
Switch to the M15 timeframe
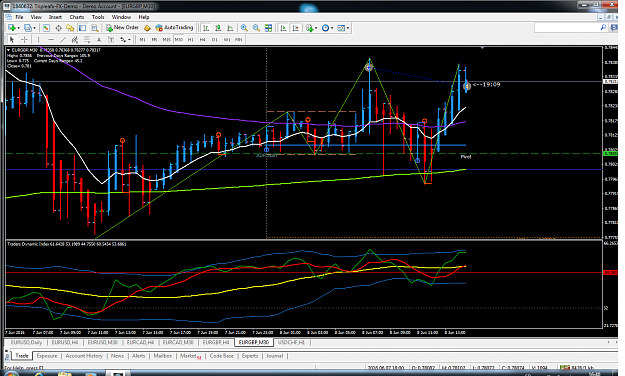pyautogui.click(x=166, y=39)
